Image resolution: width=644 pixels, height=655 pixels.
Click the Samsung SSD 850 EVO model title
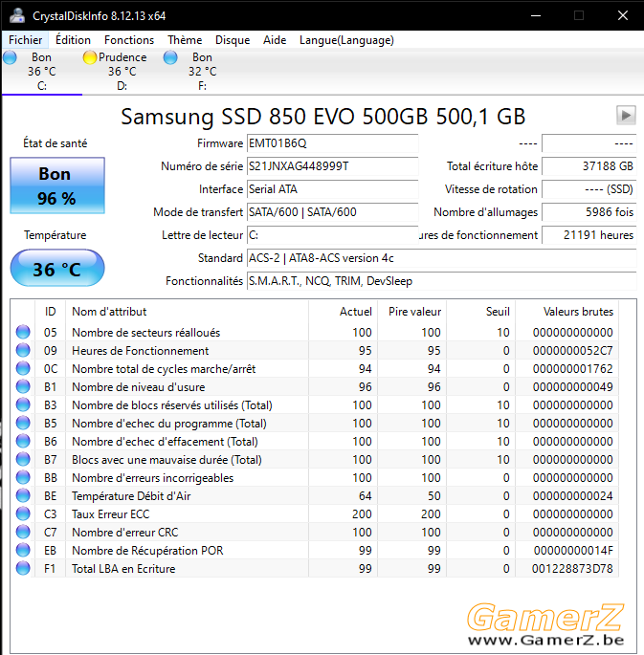point(323,117)
